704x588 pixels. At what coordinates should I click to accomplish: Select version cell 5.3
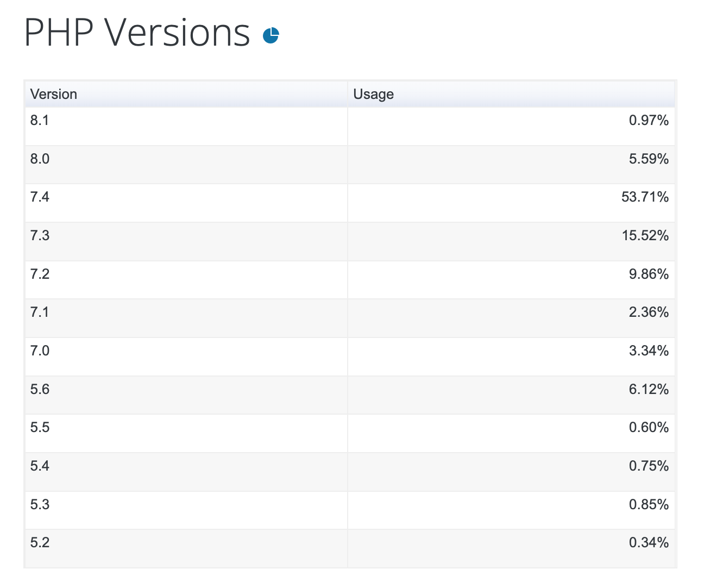pos(186,510)
